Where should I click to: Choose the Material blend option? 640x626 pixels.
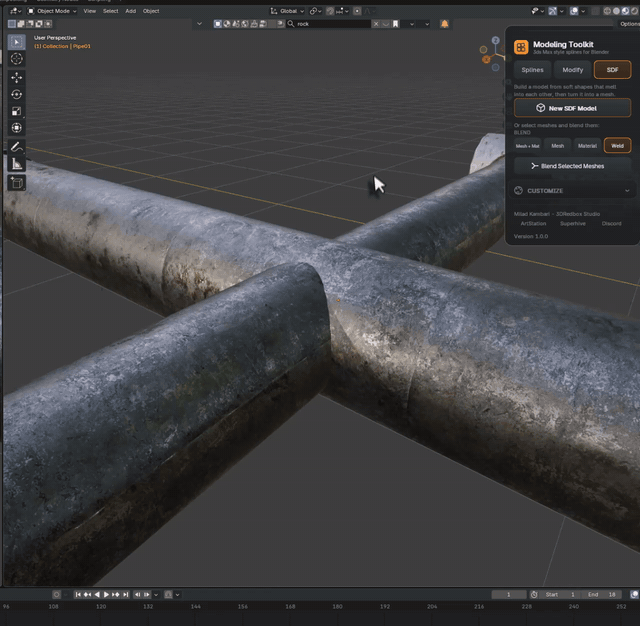click(587, 146)
